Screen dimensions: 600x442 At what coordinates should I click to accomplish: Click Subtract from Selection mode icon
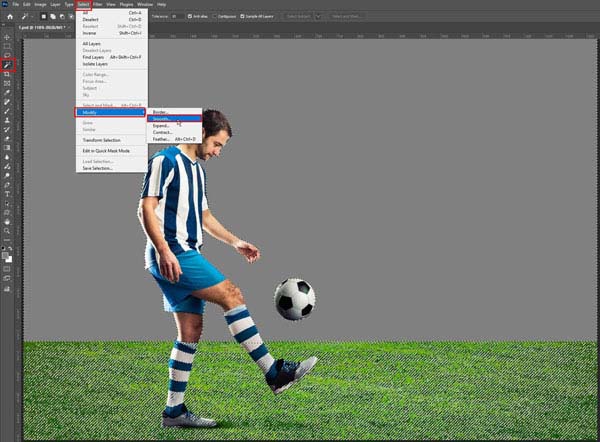(x=62, y=16)
